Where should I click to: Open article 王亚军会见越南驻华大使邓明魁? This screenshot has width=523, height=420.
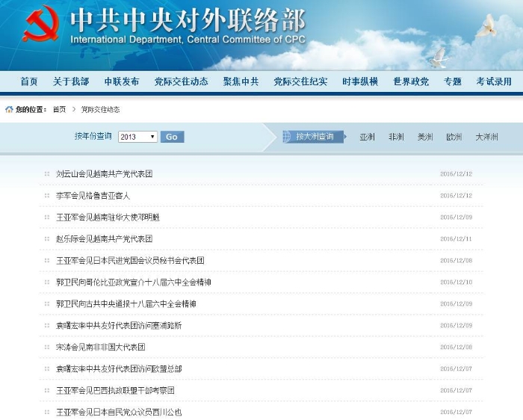tap(108, 217)
